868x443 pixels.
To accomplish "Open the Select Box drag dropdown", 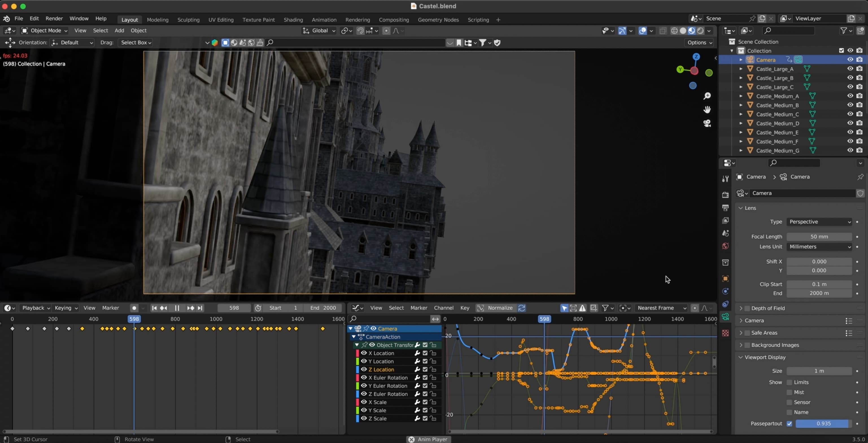I will (136, 42).
